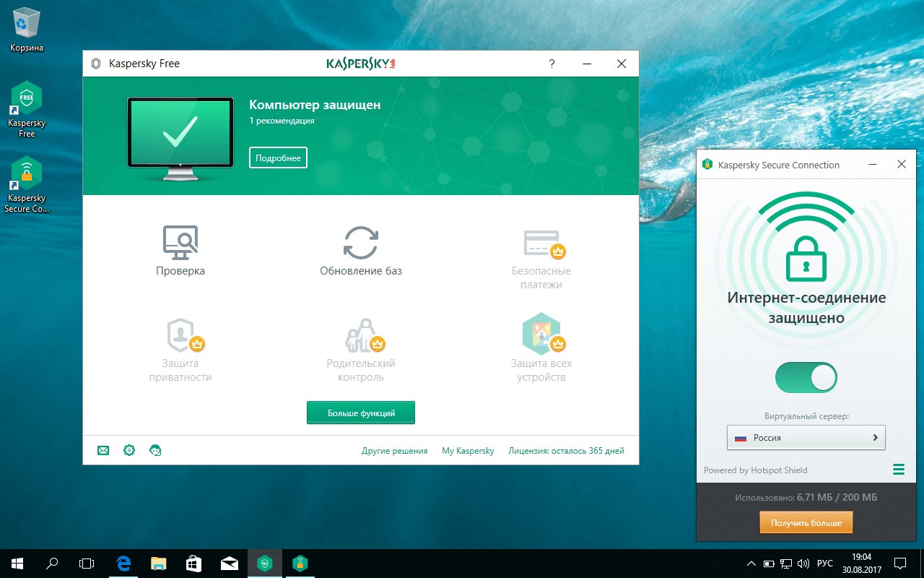Open taskbar search magnifier
The image size is (924, 578).
pyautogui.click(x=52, y=563)
